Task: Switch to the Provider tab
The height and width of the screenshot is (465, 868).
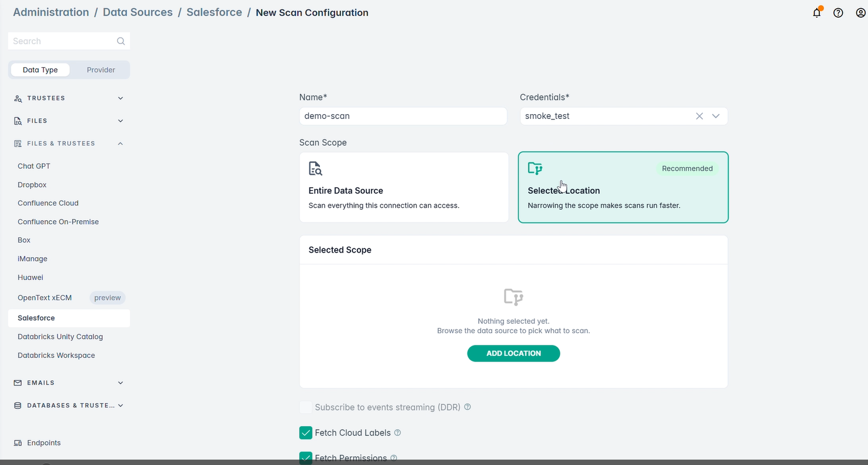Action: 101,69
